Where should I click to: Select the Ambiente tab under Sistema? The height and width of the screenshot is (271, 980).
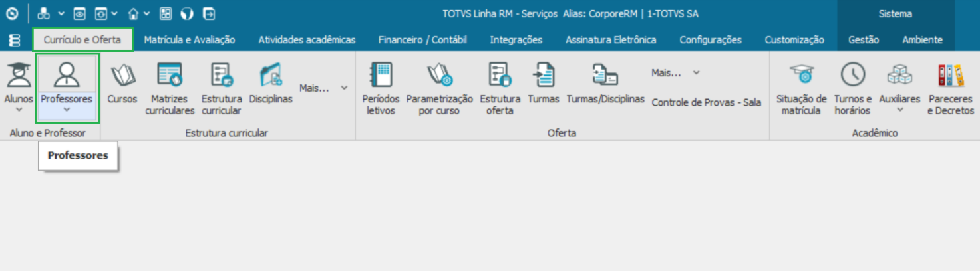[922, 40]
